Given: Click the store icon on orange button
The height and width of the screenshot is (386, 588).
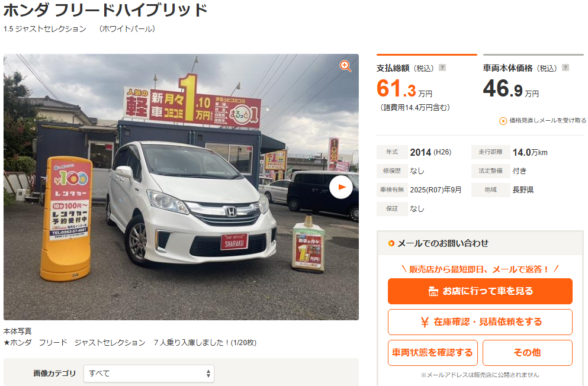Looking at the screenshot, I should click(433, 291).
